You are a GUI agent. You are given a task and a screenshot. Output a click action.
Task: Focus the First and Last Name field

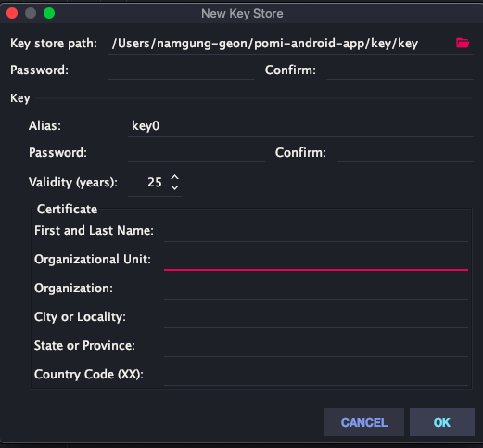click(316, 231)
